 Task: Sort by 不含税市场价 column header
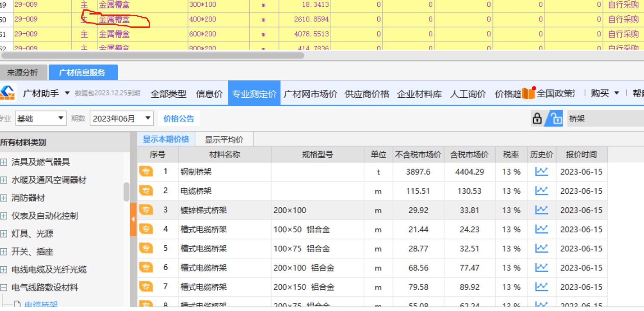point(418,154)
